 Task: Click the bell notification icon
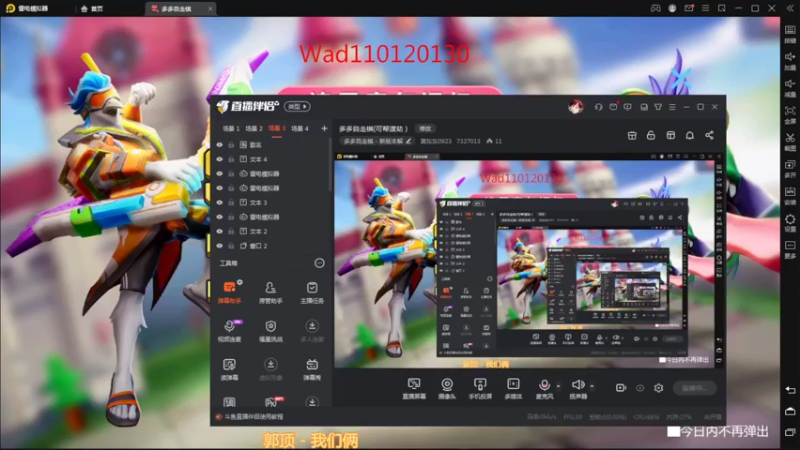(690, 135)
